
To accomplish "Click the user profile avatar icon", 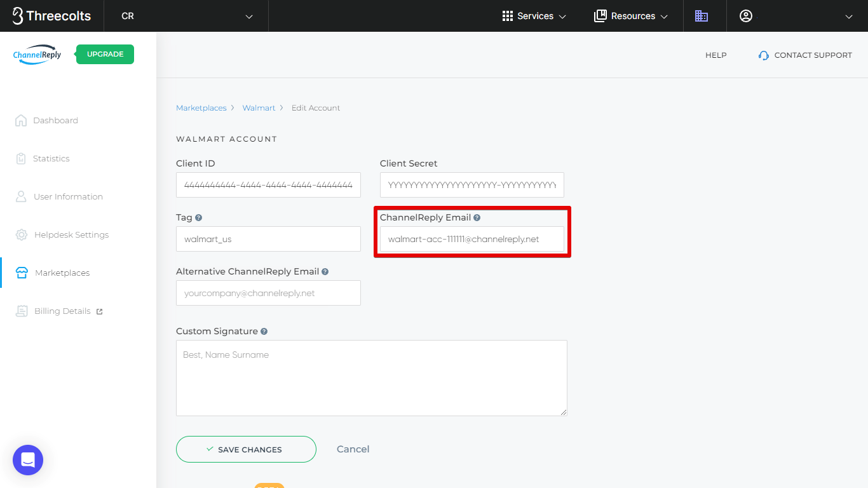I will pos(746,16).
